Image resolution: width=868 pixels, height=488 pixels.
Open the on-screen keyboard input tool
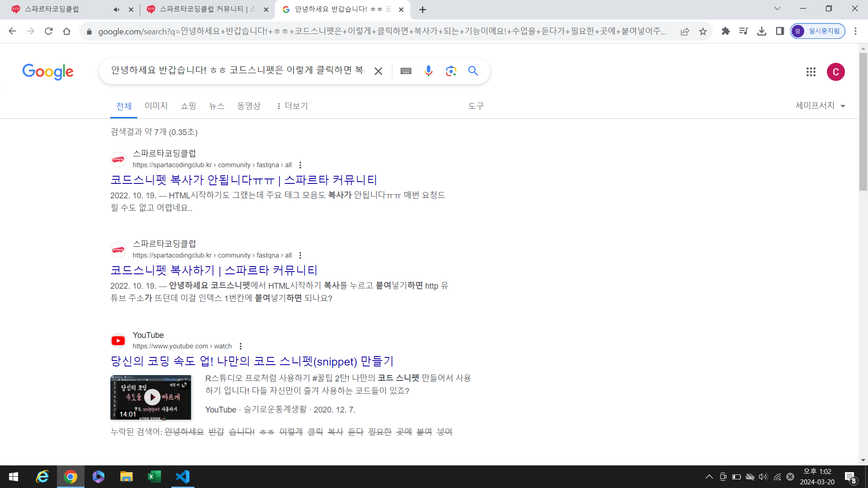(406, 71)
